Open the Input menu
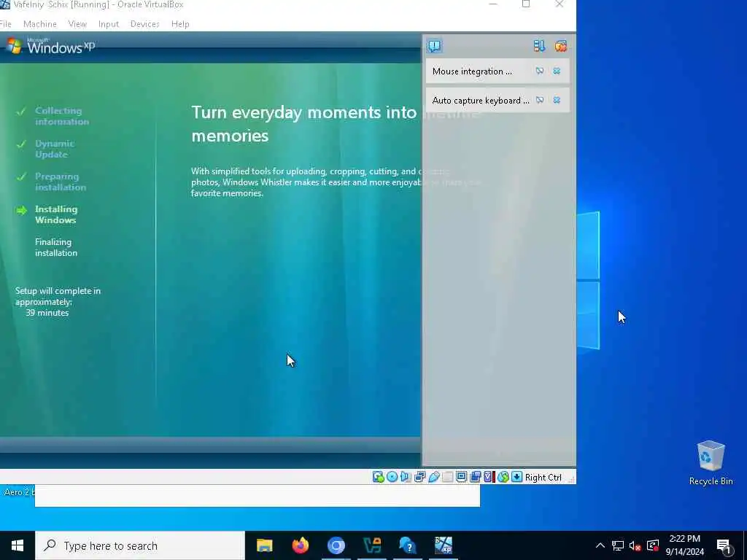 tap(109, 24)
